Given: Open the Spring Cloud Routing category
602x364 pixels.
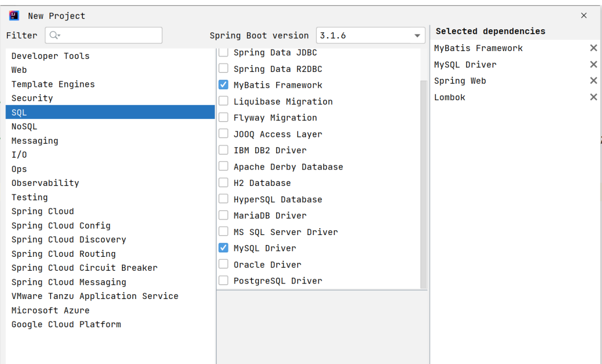Looking at the screenshot, I should point(110,254).
